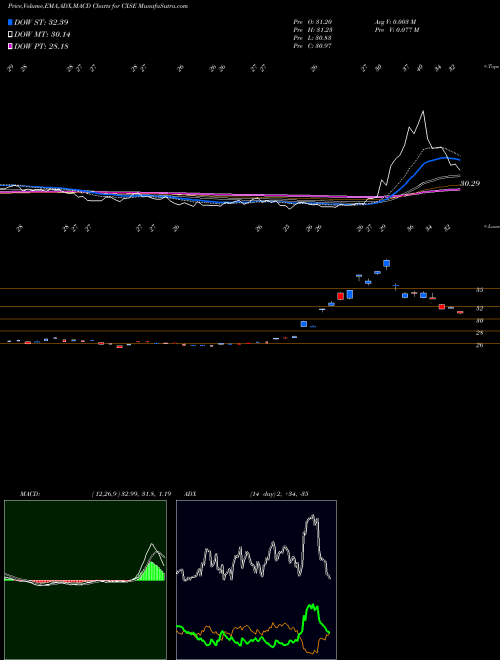Click the Pre V: 0.077 M reading
Image resolution: width=500 pixels, height=660 pixels.
(x=396, y=30)
